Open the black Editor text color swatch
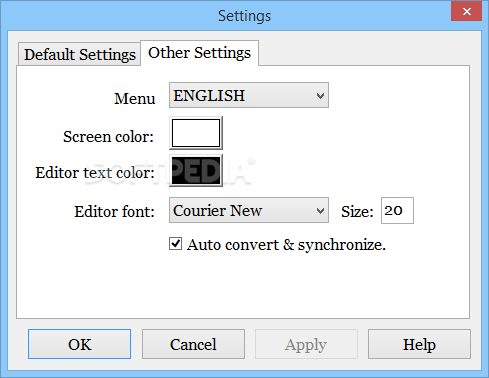This screenshot has width=489, height=378. coord(196,171)
